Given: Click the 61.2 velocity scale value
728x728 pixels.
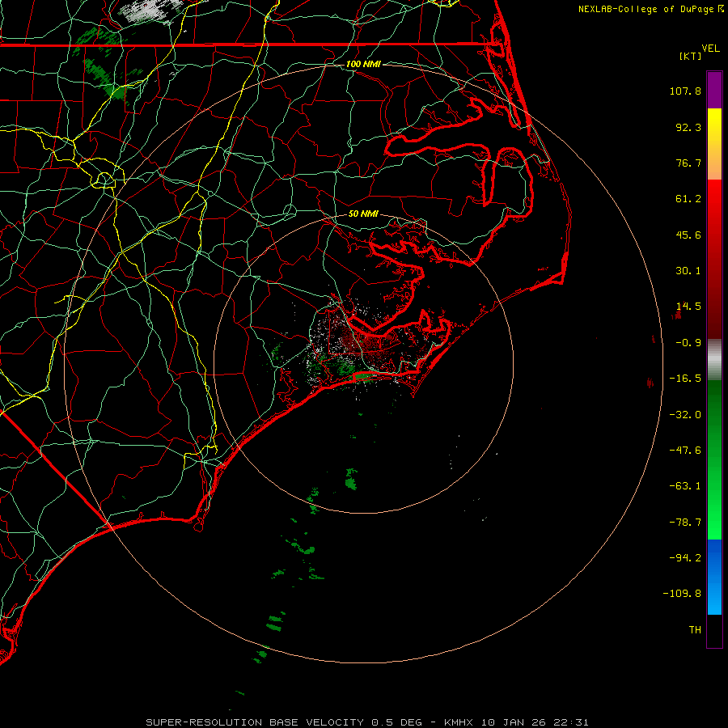Looking at the screenshot, I should [x=688, y=199].
